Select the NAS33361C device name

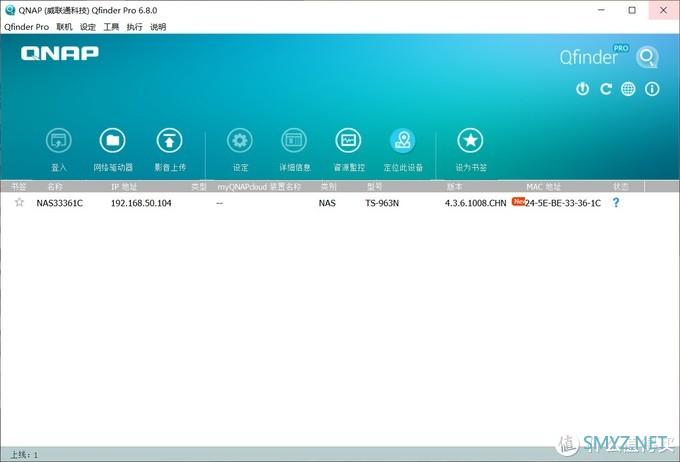(59, 203)
